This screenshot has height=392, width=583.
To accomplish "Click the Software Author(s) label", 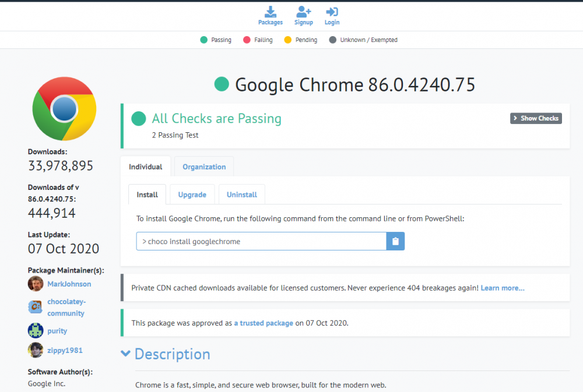I will click(60, 372).
